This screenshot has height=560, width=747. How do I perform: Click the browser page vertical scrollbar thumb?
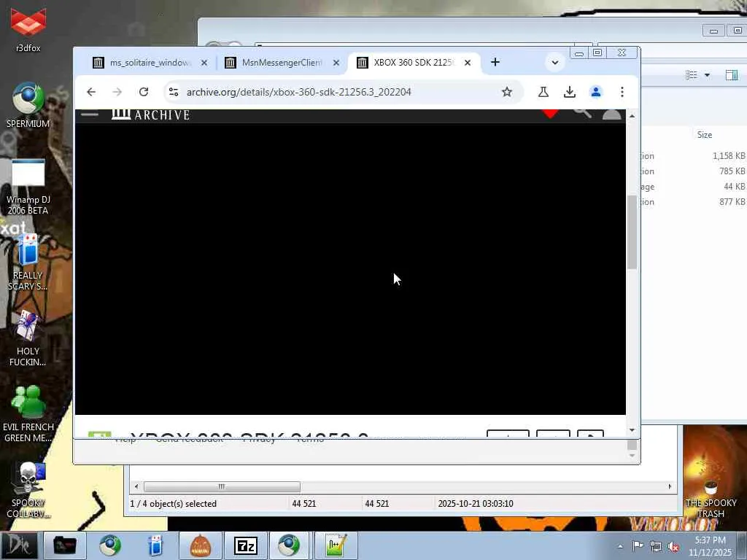[x=632, y=232]
